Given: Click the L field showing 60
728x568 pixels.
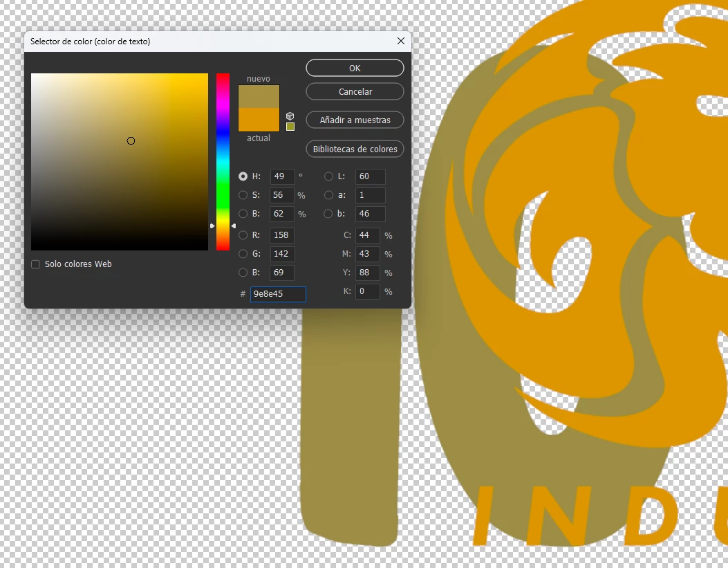Looking at the screenshot, I should tap(371, 176).
